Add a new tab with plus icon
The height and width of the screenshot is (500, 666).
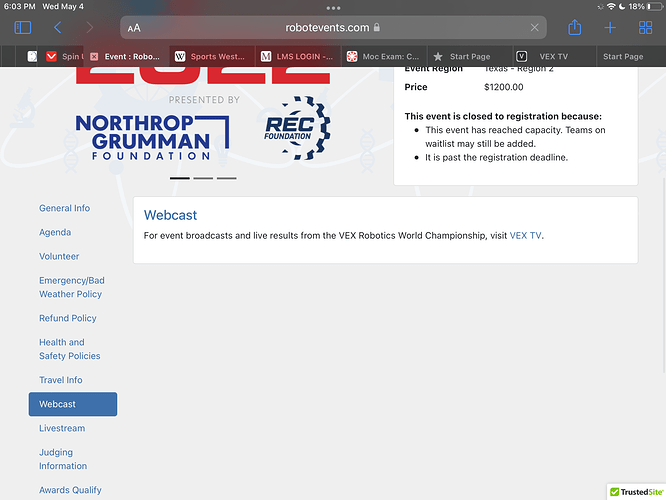[610, 28]
